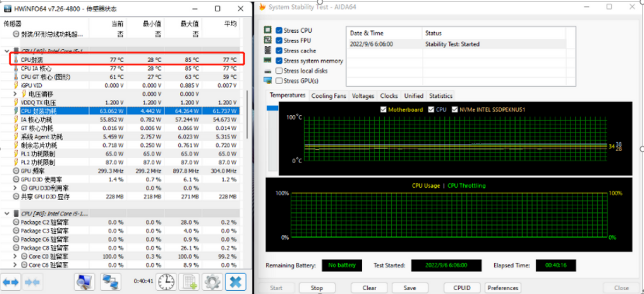Open Preferences in AIDA64

tap(503, 288)
